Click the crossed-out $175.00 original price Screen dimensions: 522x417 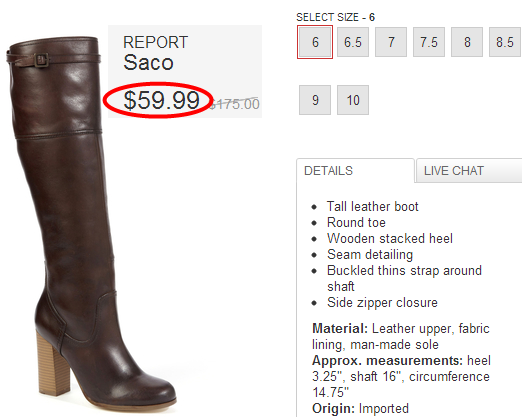tap(235, 104)
